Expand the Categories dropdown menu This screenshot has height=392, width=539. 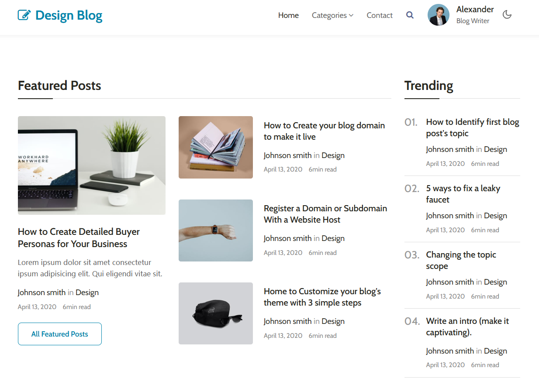click(x=332, y=15)
